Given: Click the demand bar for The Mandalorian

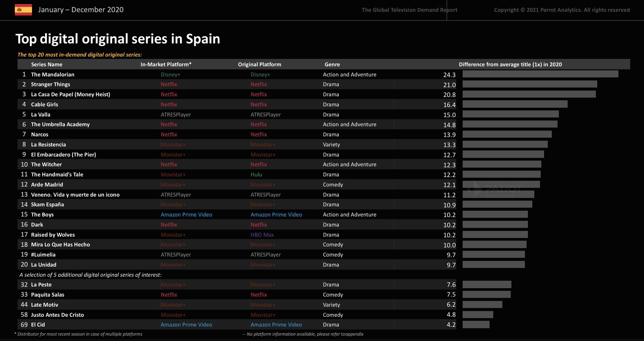Looking at the screenshot, I should [540, 74].
